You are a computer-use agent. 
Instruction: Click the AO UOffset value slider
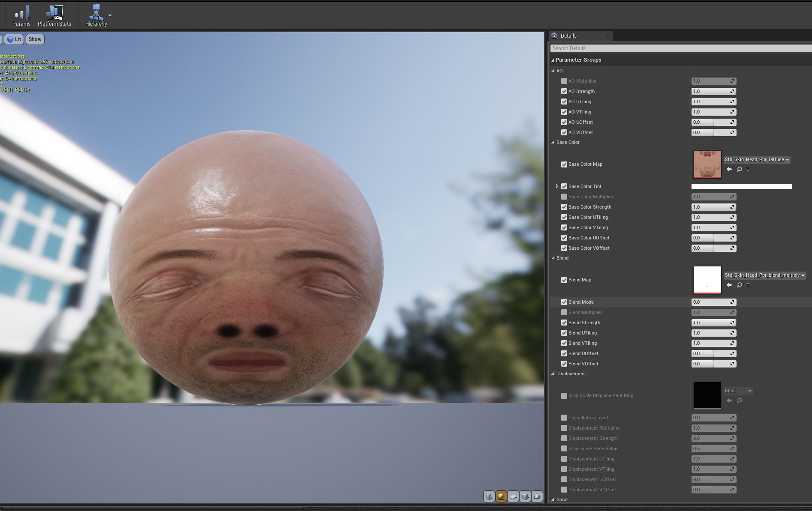pos(714,122)
